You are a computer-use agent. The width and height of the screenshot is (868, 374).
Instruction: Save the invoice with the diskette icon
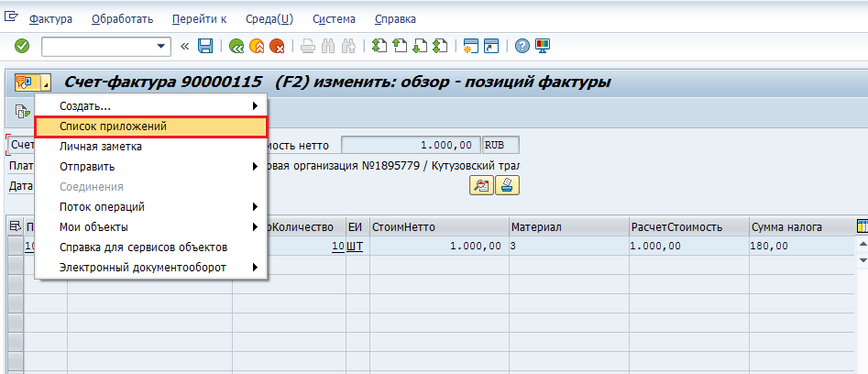(x=205, y=46)
